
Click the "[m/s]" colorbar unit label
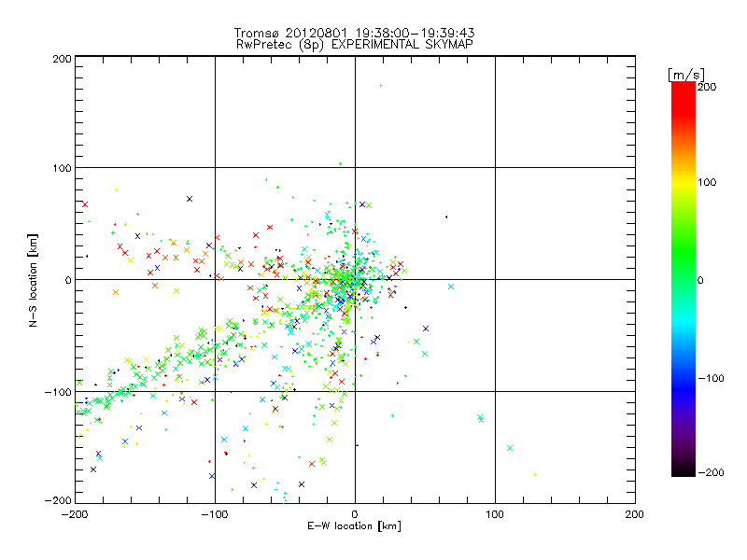pyautogui.click(x=685, y=75)
